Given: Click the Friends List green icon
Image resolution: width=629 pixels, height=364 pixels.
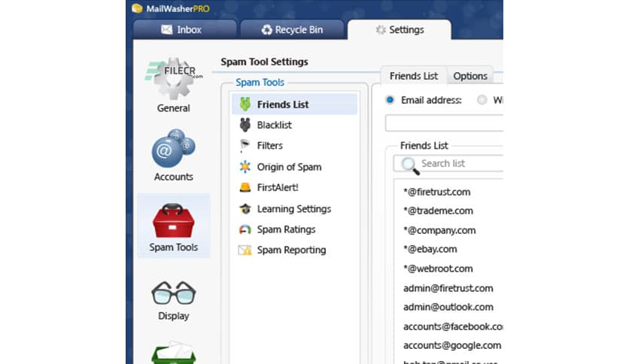Looking at the screenshot, I should pyautogui.click(x=245, y=105).
